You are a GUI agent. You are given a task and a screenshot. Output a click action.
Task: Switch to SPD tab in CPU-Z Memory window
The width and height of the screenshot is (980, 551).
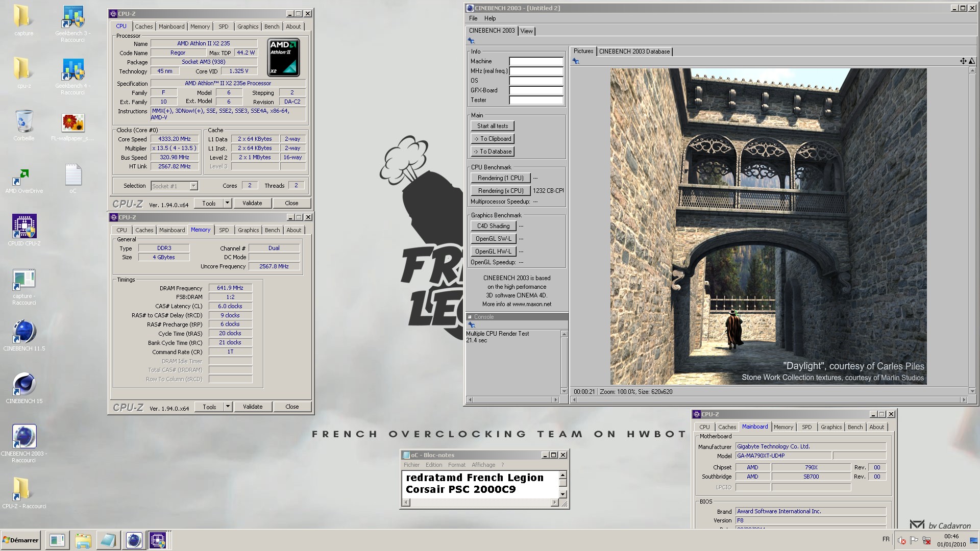pyautogui.click(x=224, y=230)
